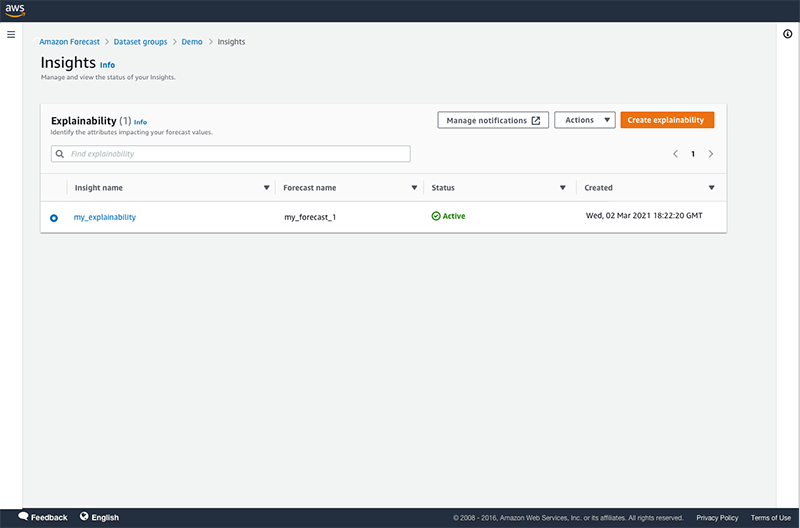Click page number 1 in pagination
This screenshot has width=800, height=528.
tap(693, 154)
